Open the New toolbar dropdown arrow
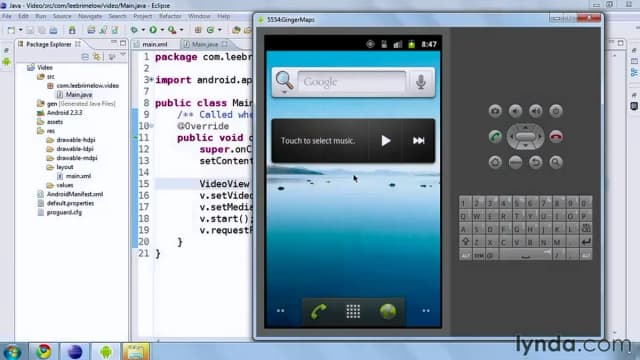Screen dimensions: 640x360 [20, 30]
